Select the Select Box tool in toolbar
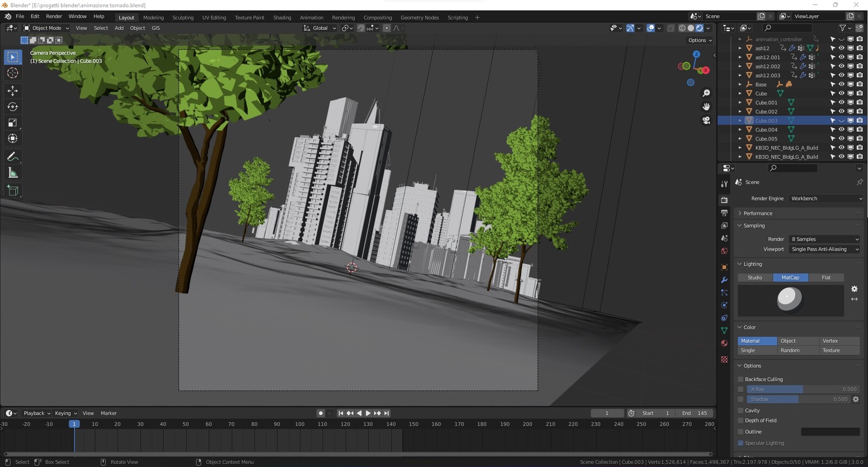 click(12, 57)
